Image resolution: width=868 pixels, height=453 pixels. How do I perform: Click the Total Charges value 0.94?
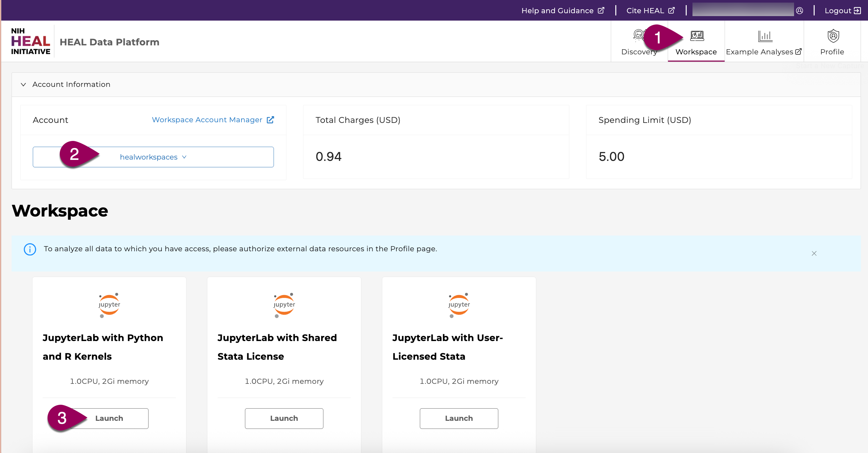tap(329, 156)
